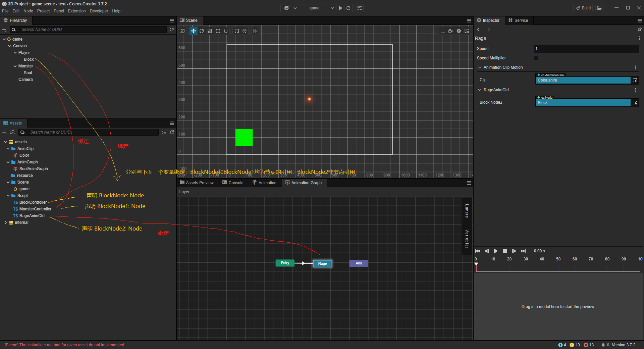Screen dimensions: 644x349
Task: Open the Developer menu
Action: point(99,11)
